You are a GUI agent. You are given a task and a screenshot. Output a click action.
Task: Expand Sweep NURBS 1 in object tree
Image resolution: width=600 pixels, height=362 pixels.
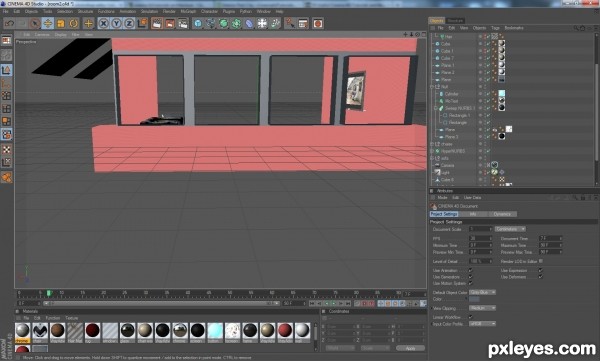(435, 108)
